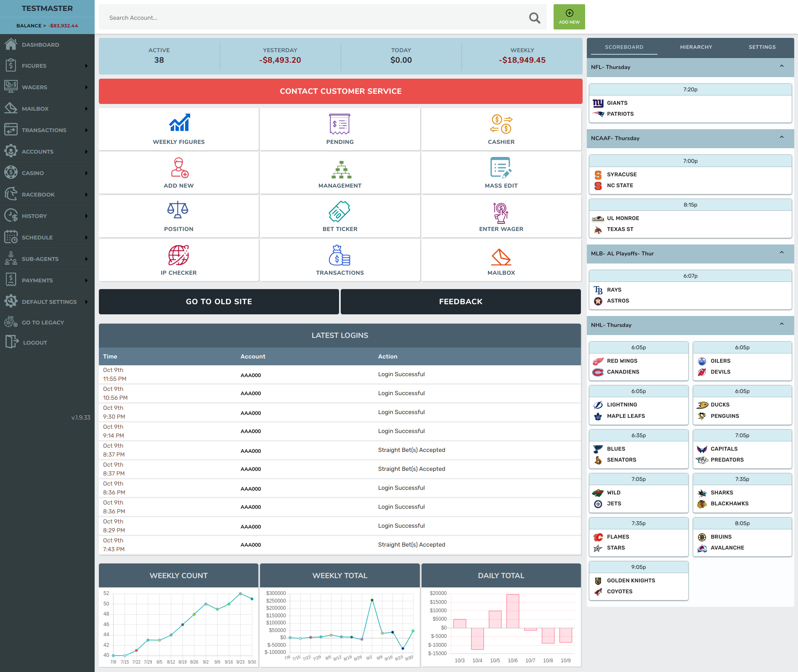Collapse the NFL- Thursday section
The image size is (798, 672).
pos(782,66)
